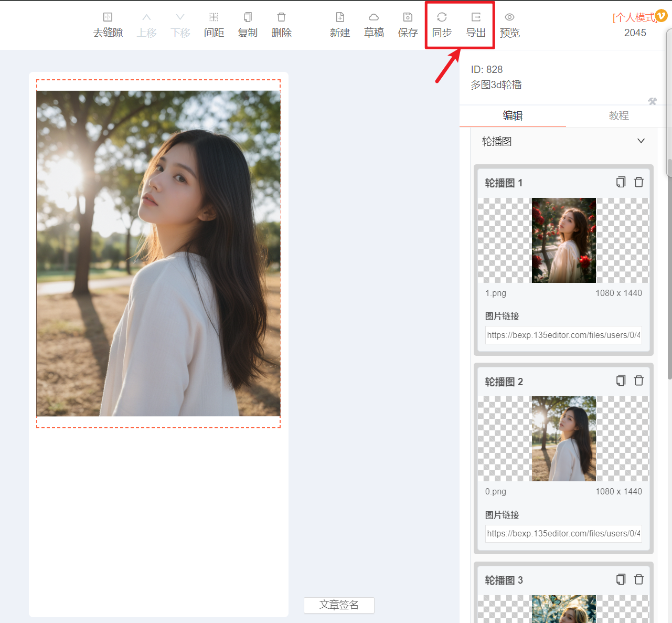Click the 上移 move-up icon
672x623 pixels.
click(x=146, y=17)
